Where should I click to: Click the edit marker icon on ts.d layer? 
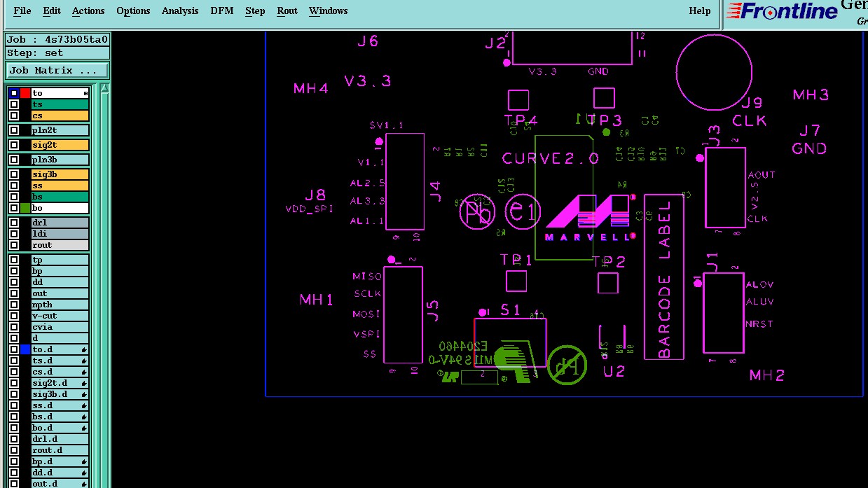point(84,361)
